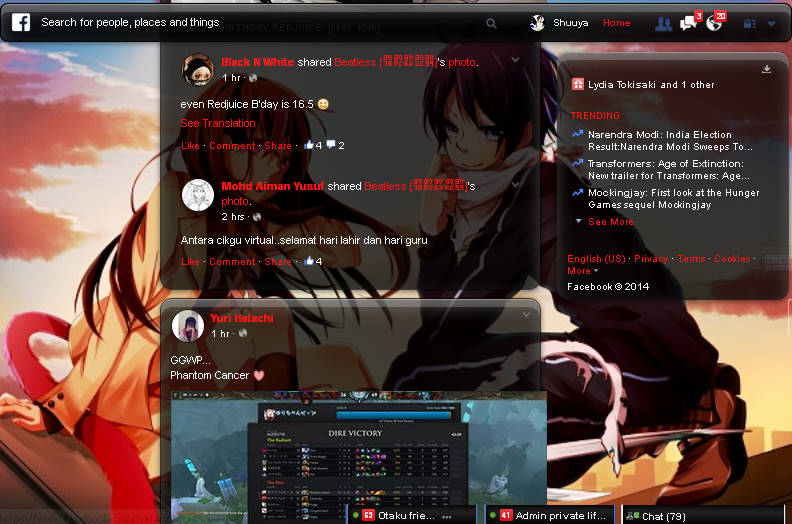Open the Dire Victory game screenshot
Viewport: 792px width, 524px height.
point(359,457)
